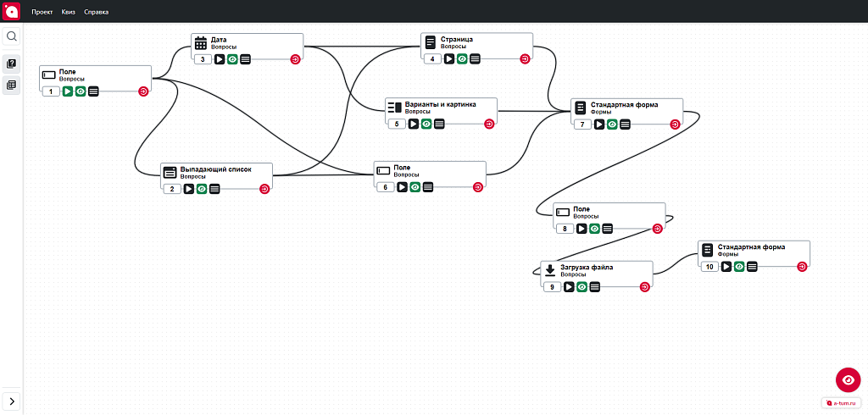Screen dimensions: 868x415
Task: Open the questions panel icon in the sidebar
Action: click(x=11, y=64)
